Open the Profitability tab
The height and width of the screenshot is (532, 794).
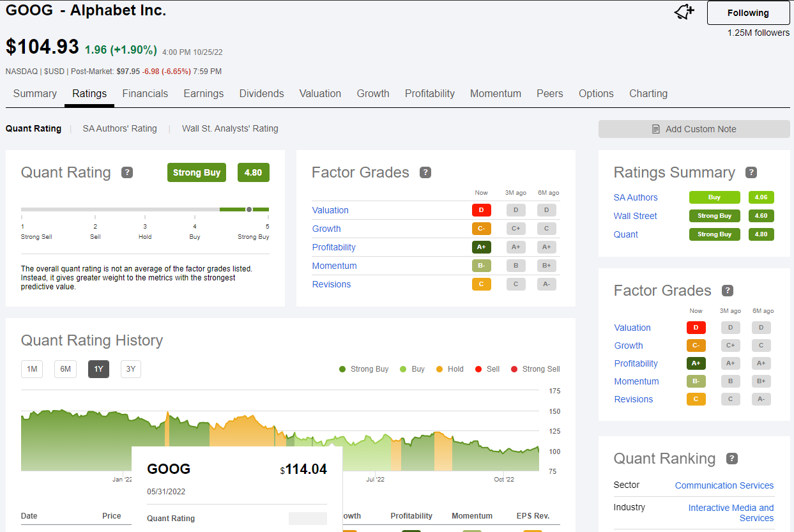tap(430, 93)
